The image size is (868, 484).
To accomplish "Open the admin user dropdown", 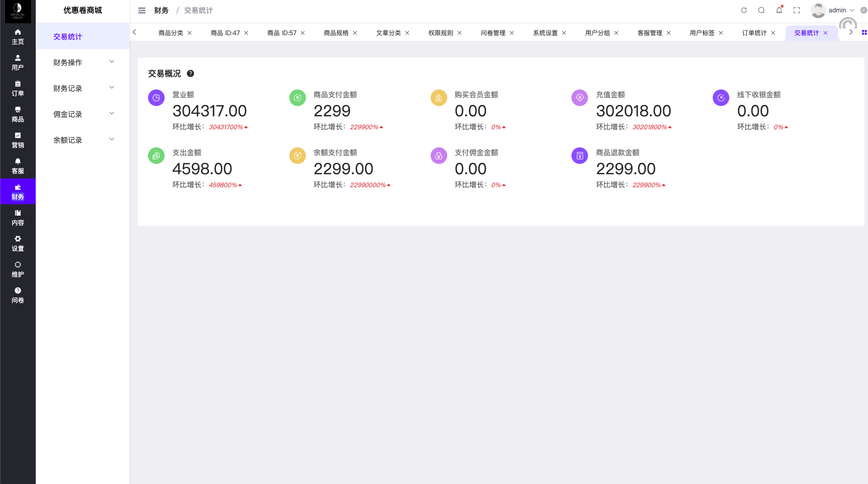I will click(x=833, y=10).
